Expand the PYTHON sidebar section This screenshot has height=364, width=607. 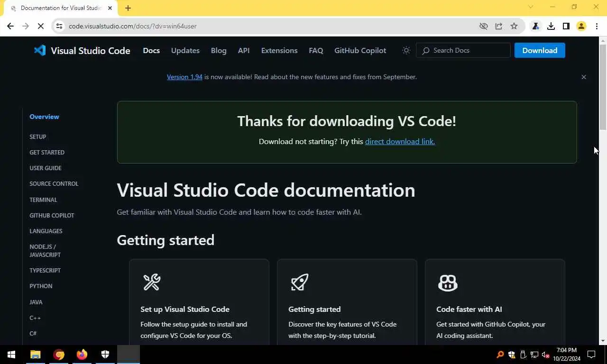click(41, 286)
